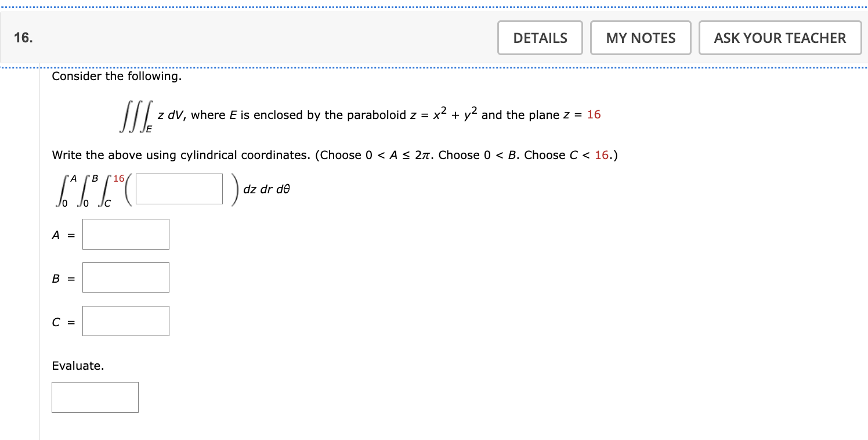
Task: Click ASK YOUR TEACHER
Action: (779, 37)
